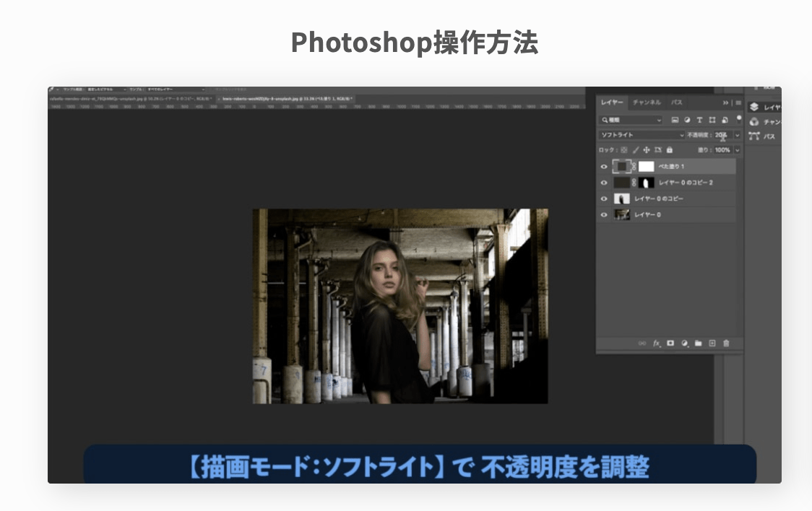The image size is (812, 511).
Task: Toggle lock all padlock icon
Action: click(669, 150)
